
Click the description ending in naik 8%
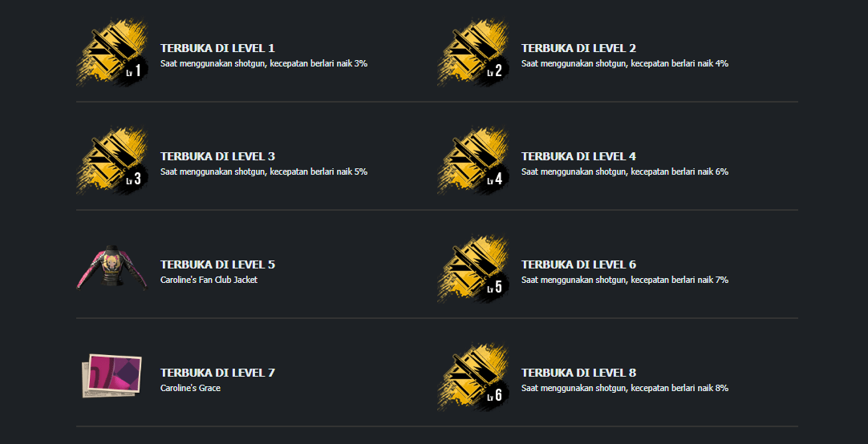(x=625, y=388)
